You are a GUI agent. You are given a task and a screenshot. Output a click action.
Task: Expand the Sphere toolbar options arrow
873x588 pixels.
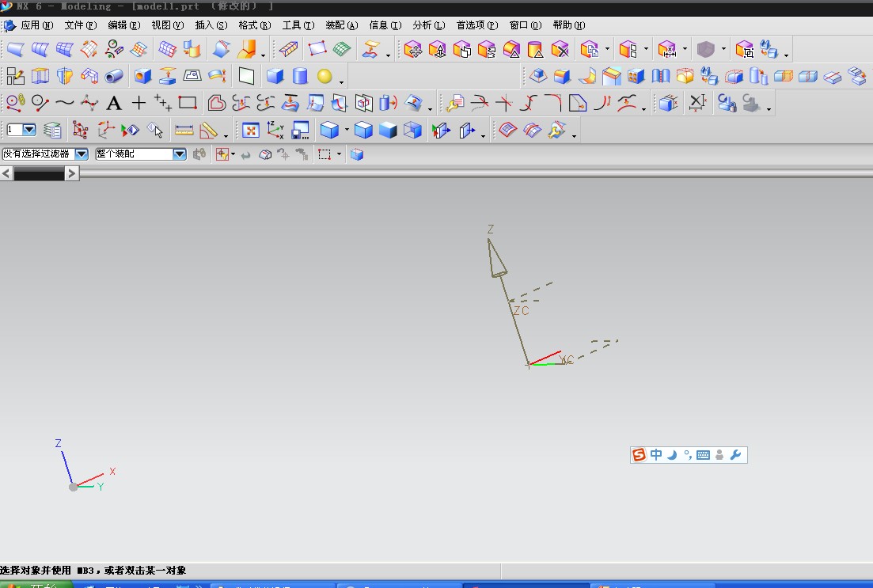click(x=341, y=82)
